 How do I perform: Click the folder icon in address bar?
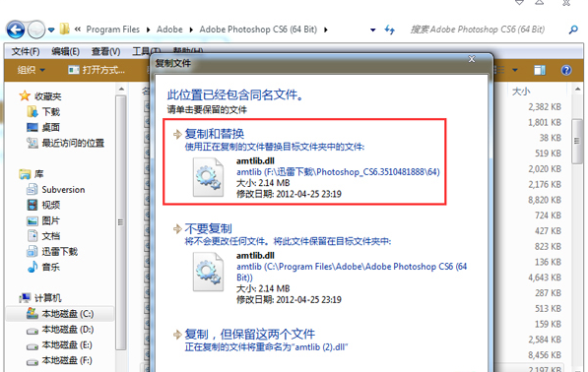(64, 29)
